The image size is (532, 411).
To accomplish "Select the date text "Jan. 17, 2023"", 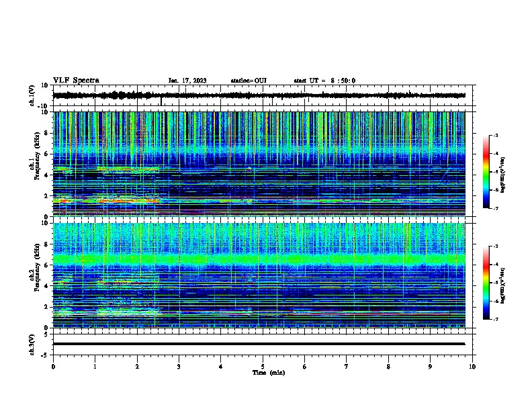I will click(187, 81).
